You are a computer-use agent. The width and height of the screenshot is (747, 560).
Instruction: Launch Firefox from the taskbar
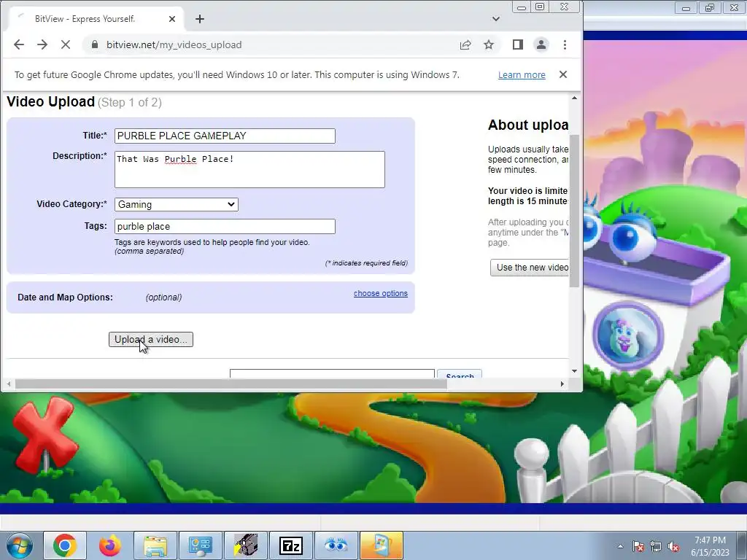110,545
